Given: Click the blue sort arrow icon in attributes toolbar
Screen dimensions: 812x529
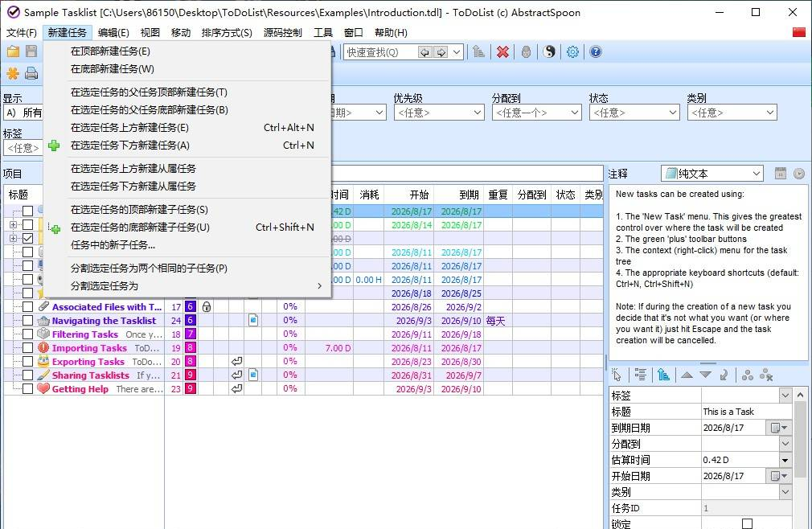Looking at the screenshot, I should pos(663,375).
